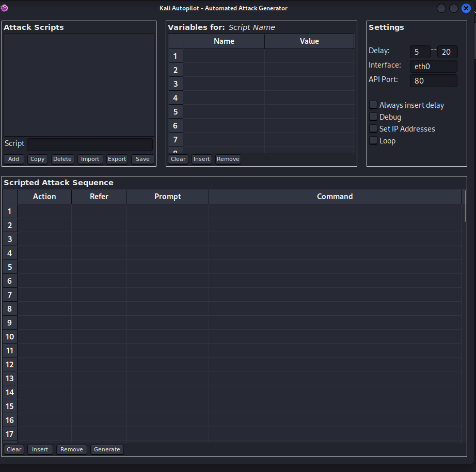
Task: Select row 9 header in Scripted Attack Sequence
Action: pyautogui.click(x=10, y=323)
